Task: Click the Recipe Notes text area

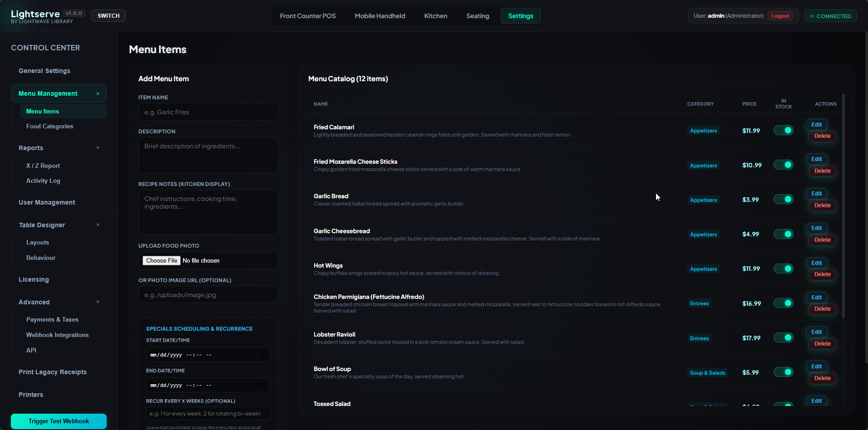Action: tap(208, 212)
